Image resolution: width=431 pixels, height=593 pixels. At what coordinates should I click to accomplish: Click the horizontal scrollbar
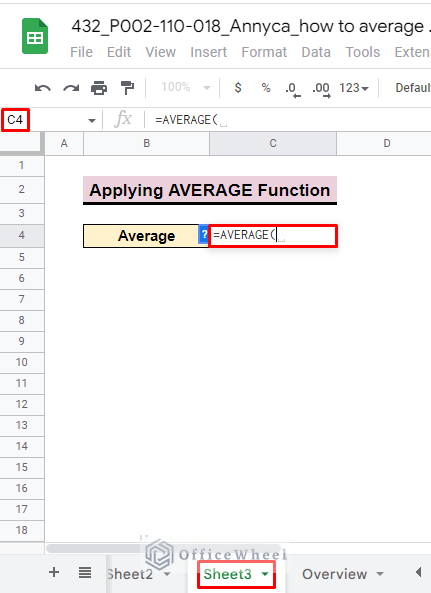163,548
